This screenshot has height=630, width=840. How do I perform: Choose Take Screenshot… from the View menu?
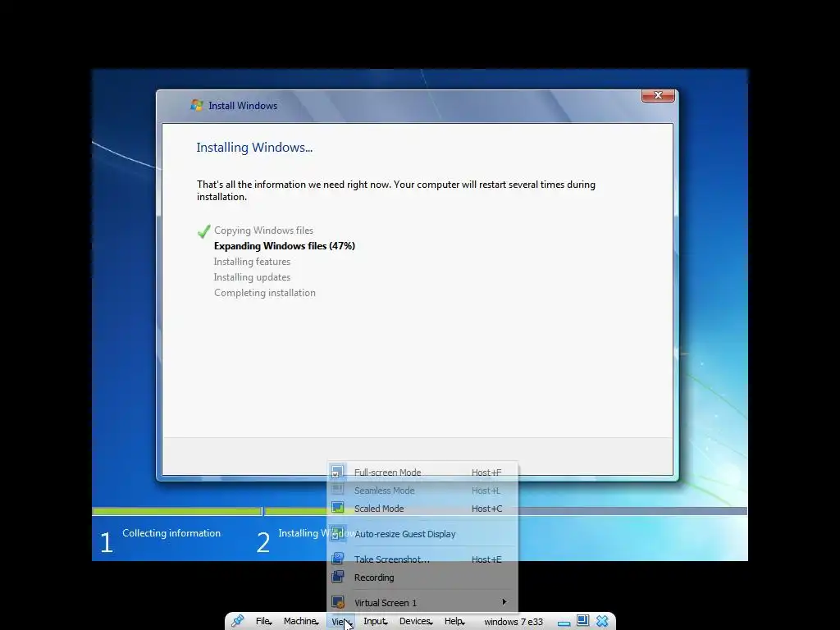[x=422, y=559]
